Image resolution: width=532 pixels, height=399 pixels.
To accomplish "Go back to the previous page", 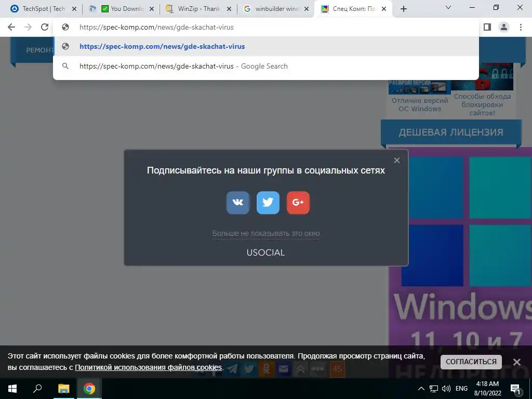I will click(11, 27).
